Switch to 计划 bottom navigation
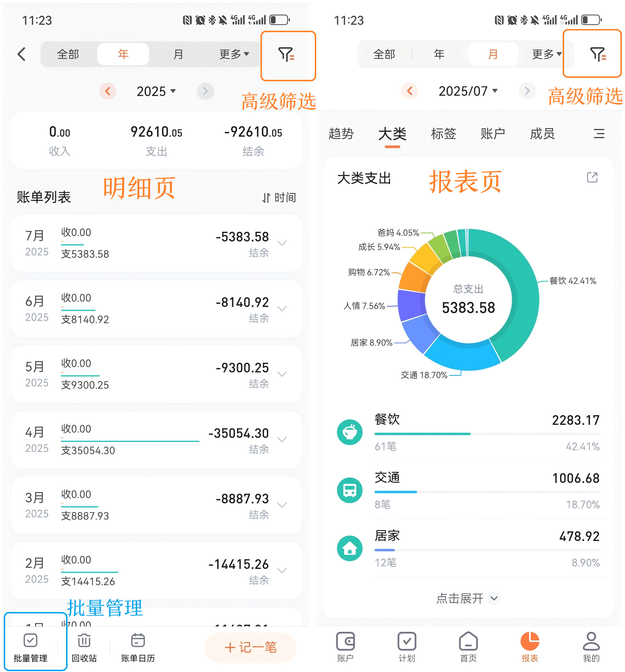 [x=407, y=647]
